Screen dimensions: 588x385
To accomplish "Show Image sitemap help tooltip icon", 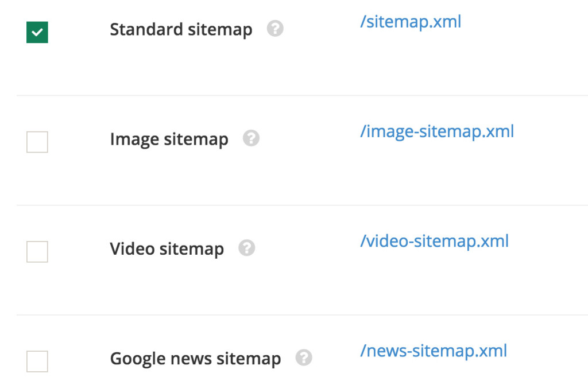I will 251,138.
